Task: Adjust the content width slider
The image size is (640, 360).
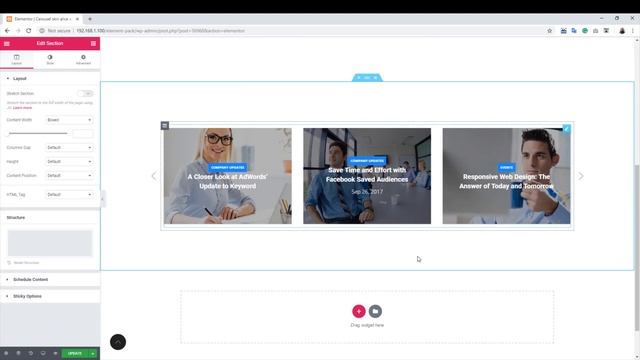Action: [38, 133]
